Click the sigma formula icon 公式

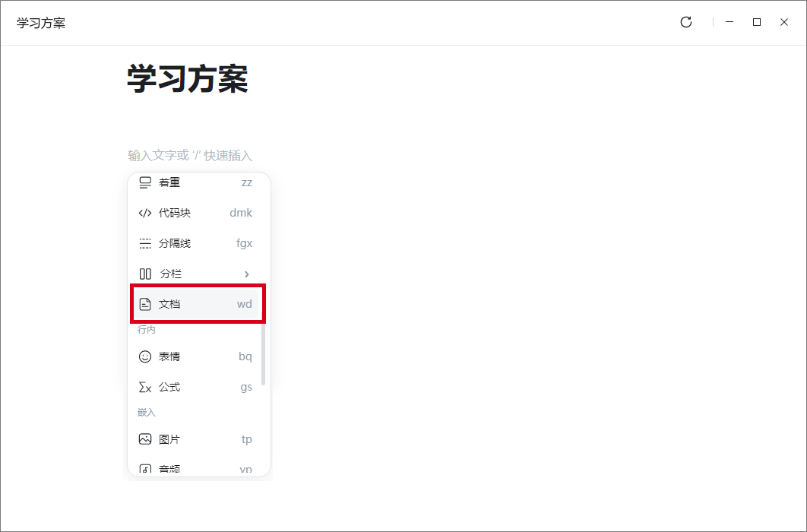coord(145,388)
